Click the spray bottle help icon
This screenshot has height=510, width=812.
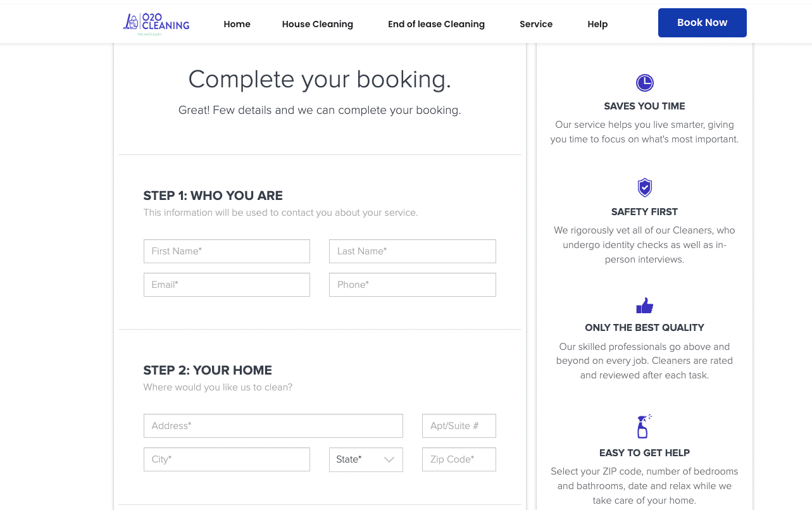[x=644, y=426]
